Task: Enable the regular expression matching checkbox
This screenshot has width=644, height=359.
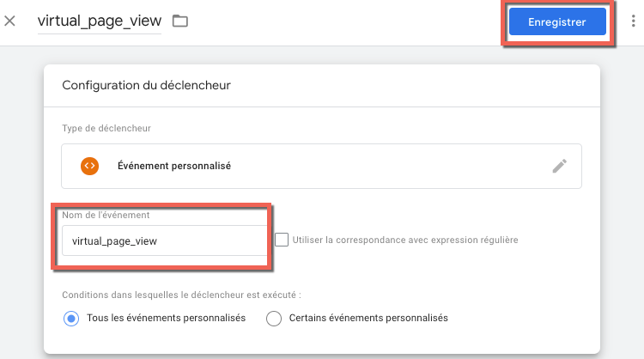Action: 282,240
